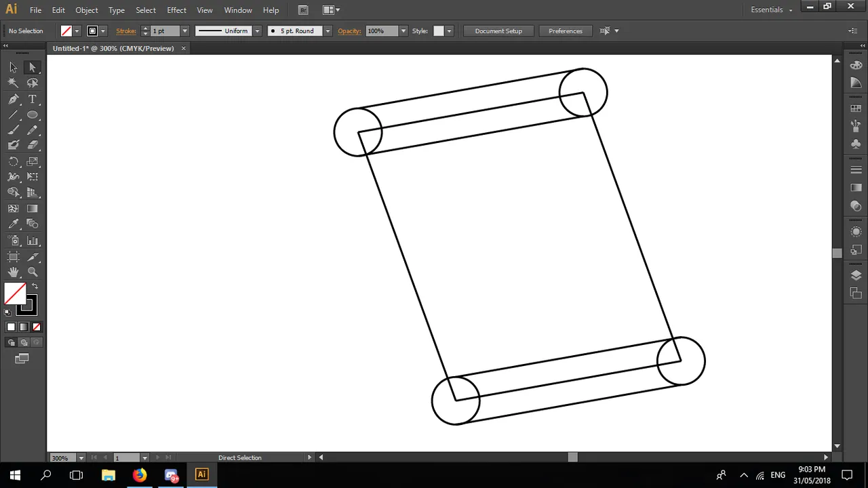
Task: Open the Brushes panel
Action: [x=856, y=126]
